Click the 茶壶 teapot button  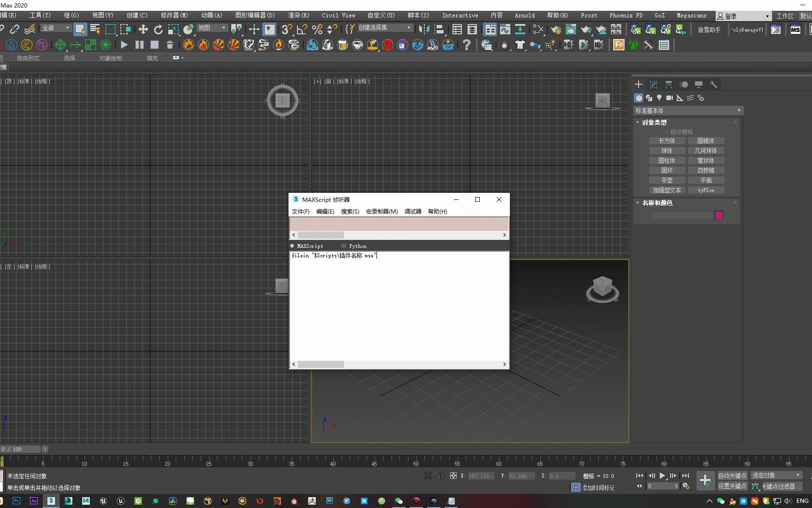pyautogui.click(x=667, y=180)
